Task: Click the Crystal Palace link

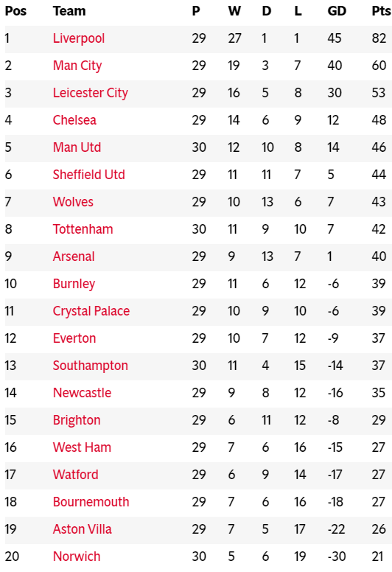Action: click(x=91, y=311)
